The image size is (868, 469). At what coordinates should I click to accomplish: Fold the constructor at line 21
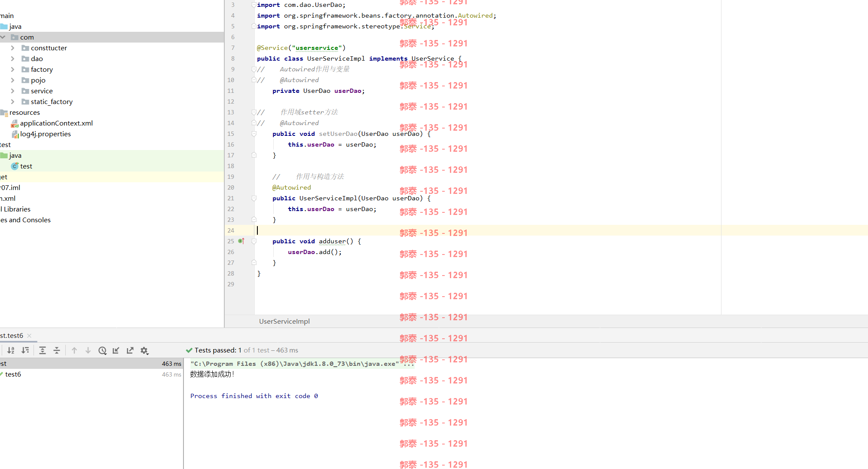click(x=254, y=198)
